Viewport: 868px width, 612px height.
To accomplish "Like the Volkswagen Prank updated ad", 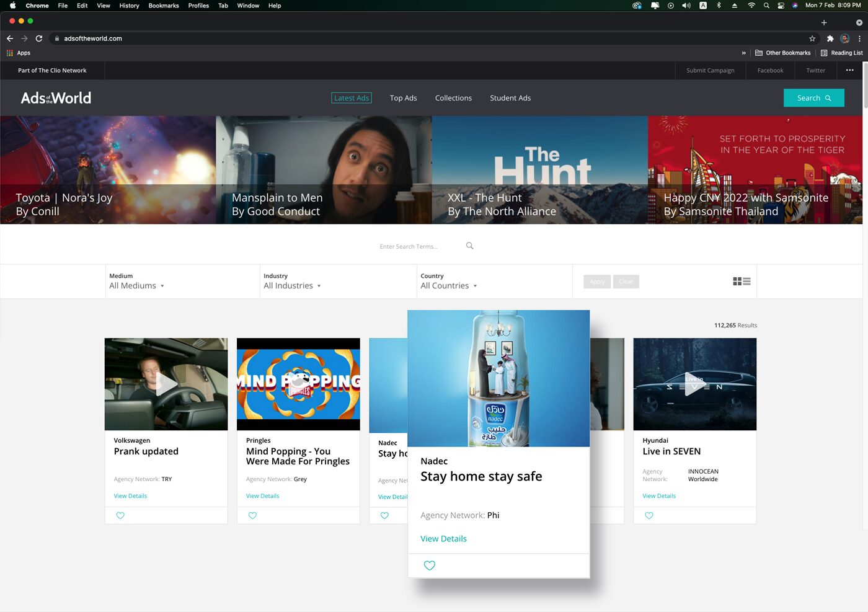I will click(x=120, y=515).
